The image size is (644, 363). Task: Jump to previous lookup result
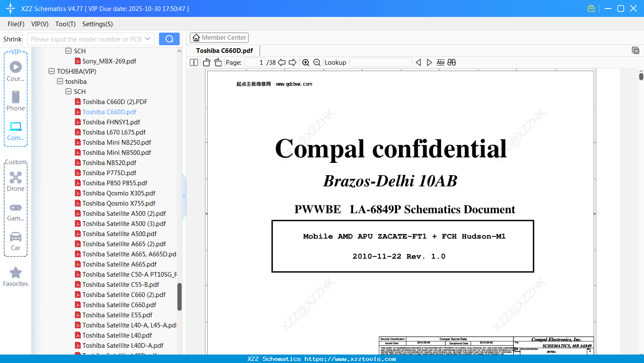(x=418, y=63)
